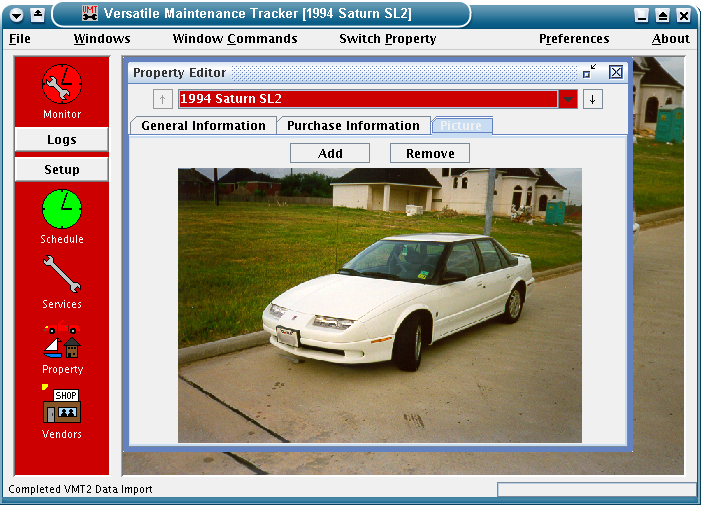Click the down arrow beside property selector
This screenshot has height=505, width=701.
(x=593, y=99)
